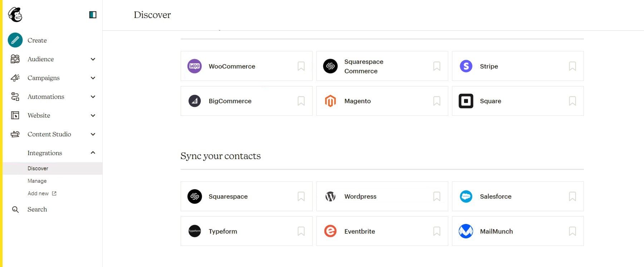The height and width of the screenshot is (267, 644).
Task: Open the Discover page
Action: tap(38, 168)
